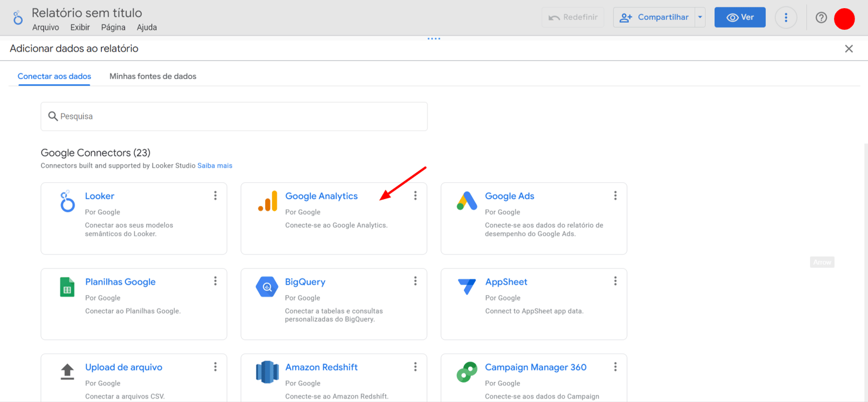This screenshot has width=868, height=402.
Task: Click the Google Ads connector title
Action: pyautogui.click(x=510, y=196)
